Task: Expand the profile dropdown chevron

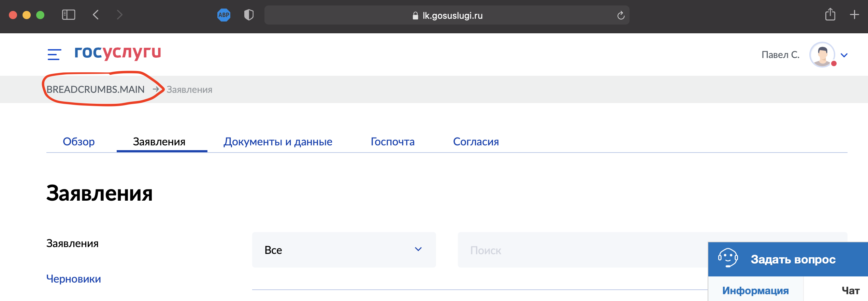Action: pos(844,55)
